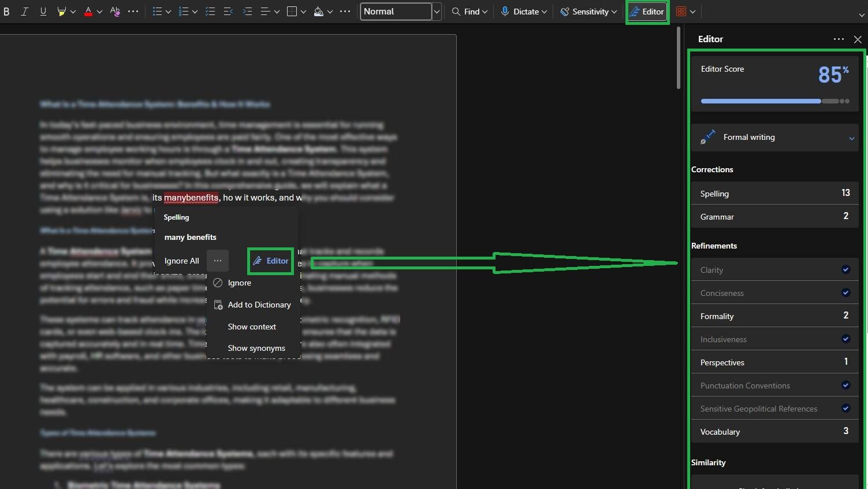The image size is (868, 489).
Task: Toggle bold formatting
Action: pos(6,12)
